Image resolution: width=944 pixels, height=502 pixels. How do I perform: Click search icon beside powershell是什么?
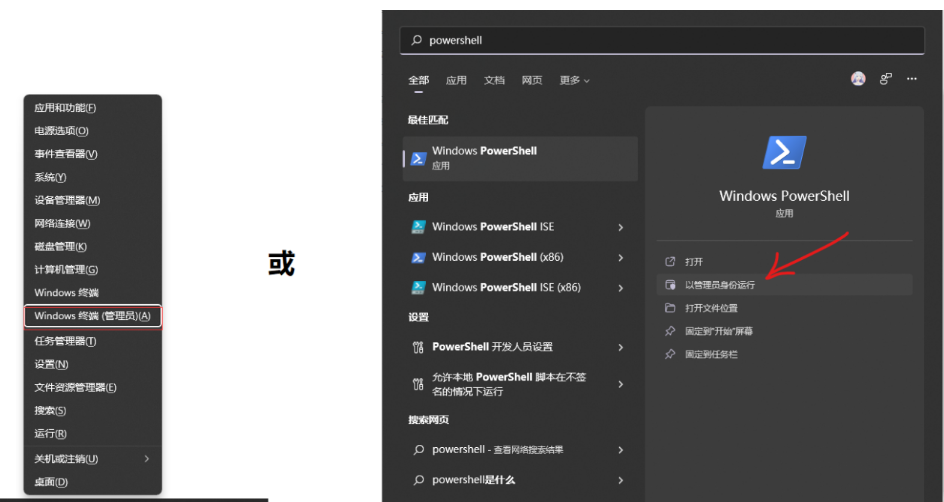pos(418,480)
